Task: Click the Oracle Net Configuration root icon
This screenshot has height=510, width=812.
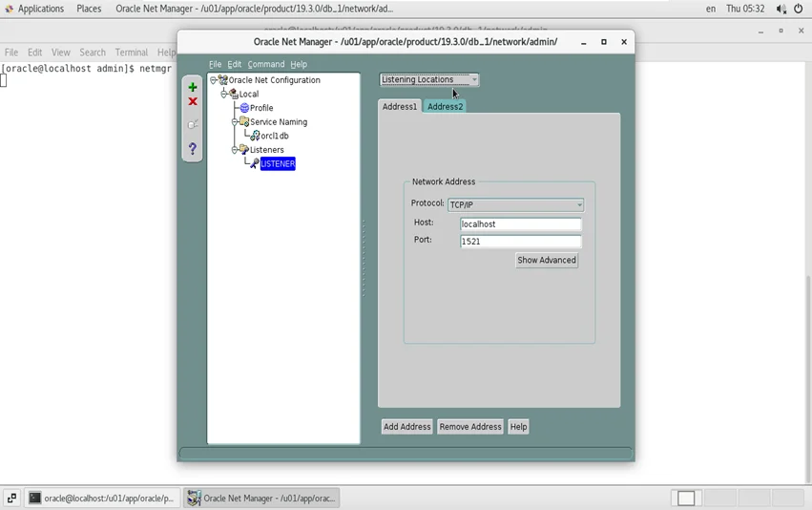Action: pos(222,80)
